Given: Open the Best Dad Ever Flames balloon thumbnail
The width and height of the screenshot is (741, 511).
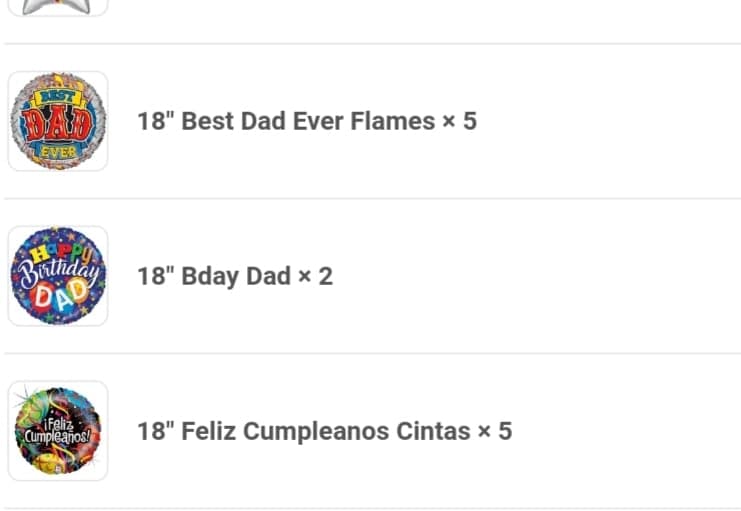Looking at the screenshot, I should (58, 121).
